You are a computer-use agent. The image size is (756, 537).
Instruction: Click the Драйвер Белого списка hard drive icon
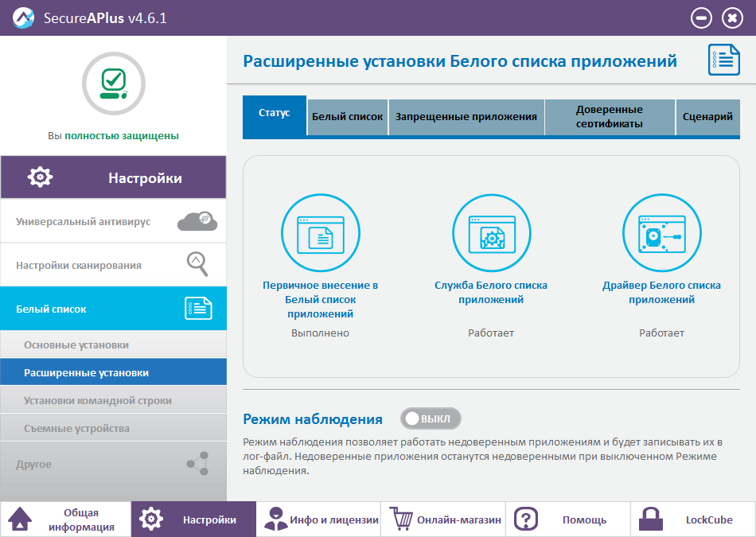(661, 233)
